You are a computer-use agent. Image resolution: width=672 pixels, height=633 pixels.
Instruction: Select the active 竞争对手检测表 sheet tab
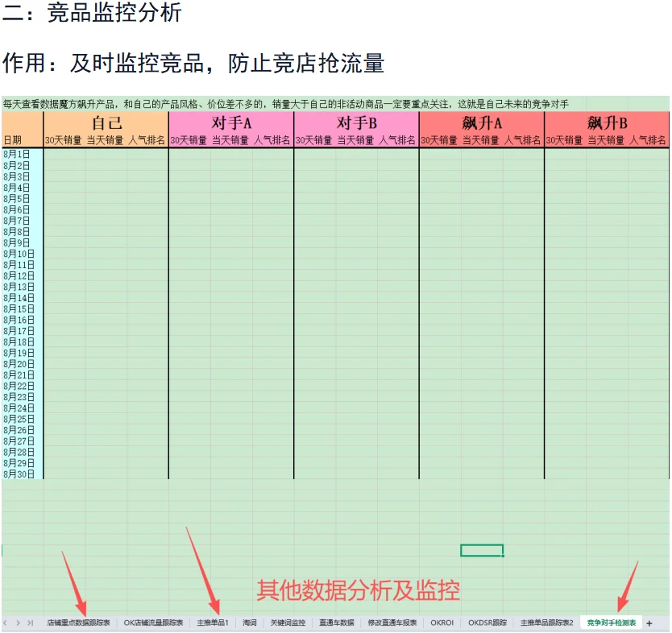(611, 623)
